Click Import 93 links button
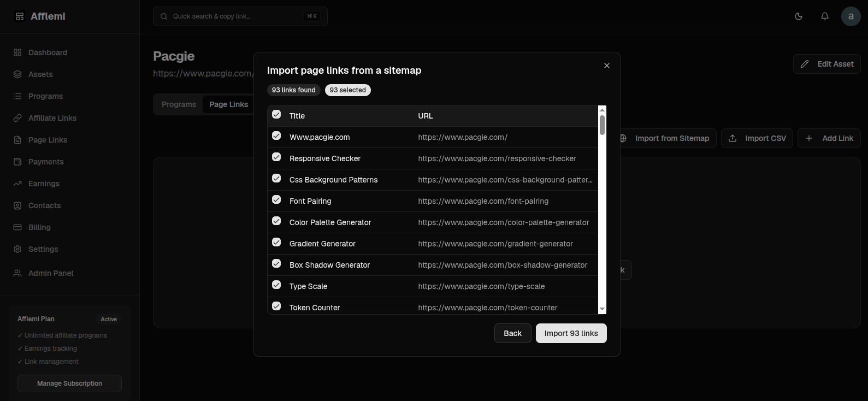This screenshot has width=868, height=401. point(571,333)
